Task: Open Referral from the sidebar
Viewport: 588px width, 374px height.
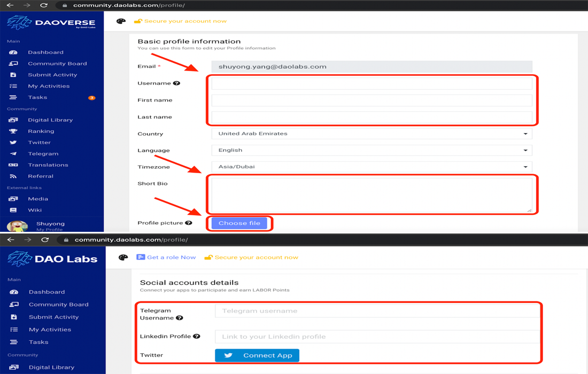Action: (41, 176)
